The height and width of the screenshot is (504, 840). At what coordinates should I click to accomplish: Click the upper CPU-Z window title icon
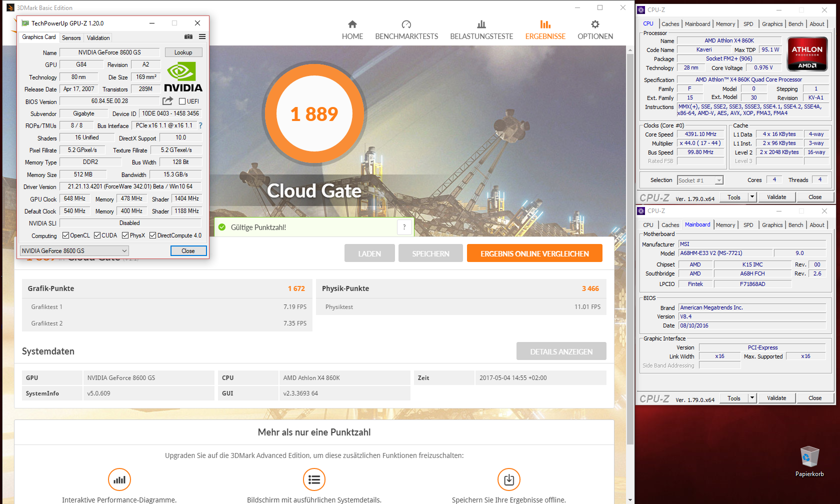641,9
